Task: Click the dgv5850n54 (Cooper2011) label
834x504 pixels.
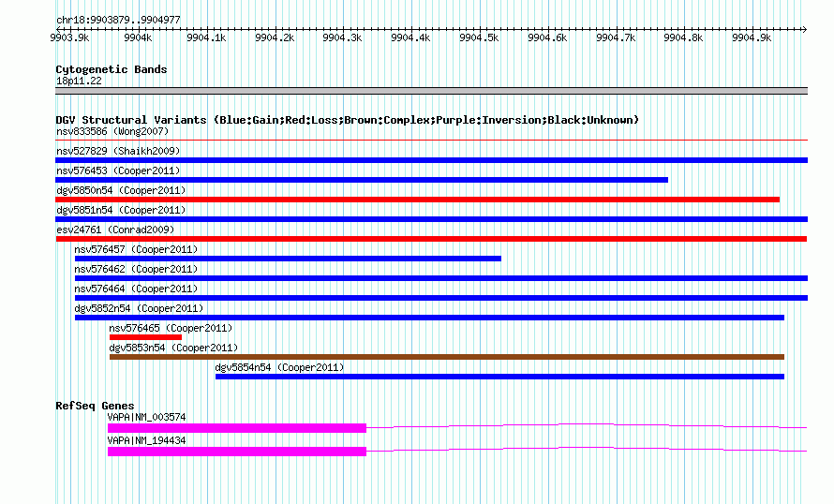Action: tap(121, 190)
